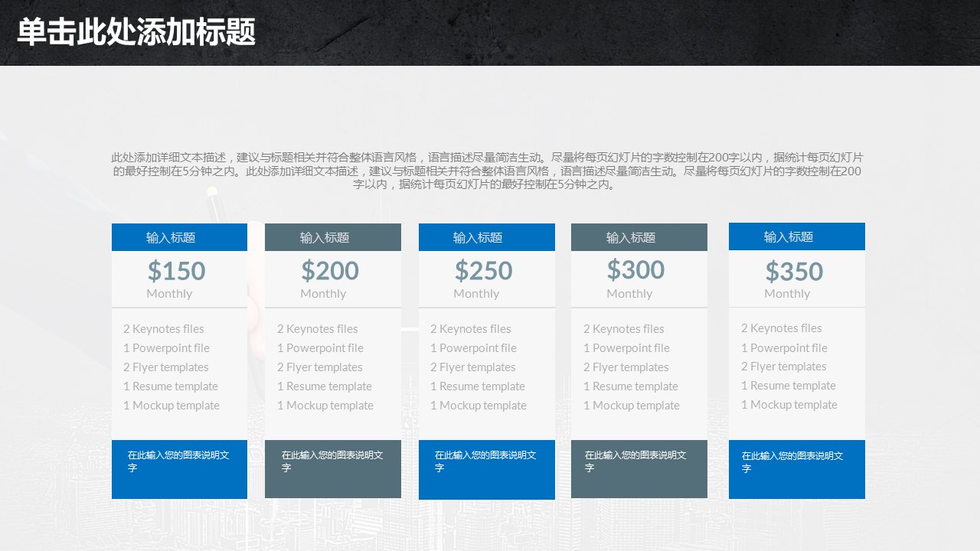
Task: Select the gray description paragraph text
Action: [487, 171]
